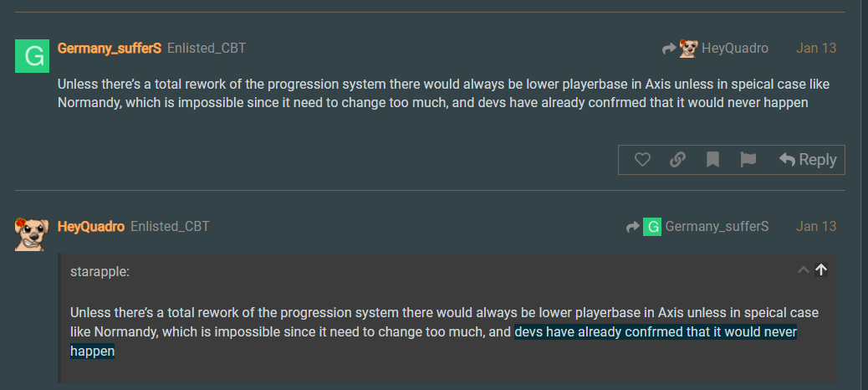The height and width of the screenshot is (390, 868).
Task: Open the green G avatar of Germany_sufferS's post
Action: pyautogui.click(x=32, y=56)
